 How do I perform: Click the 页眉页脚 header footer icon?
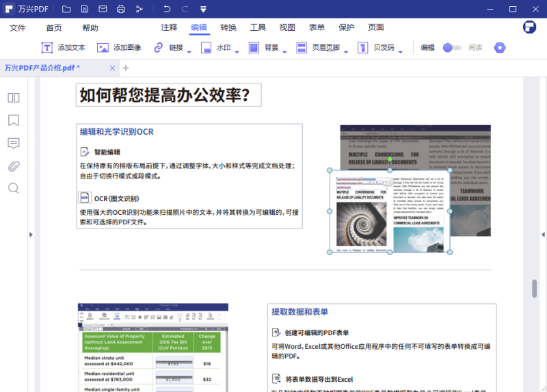[302, 47]
